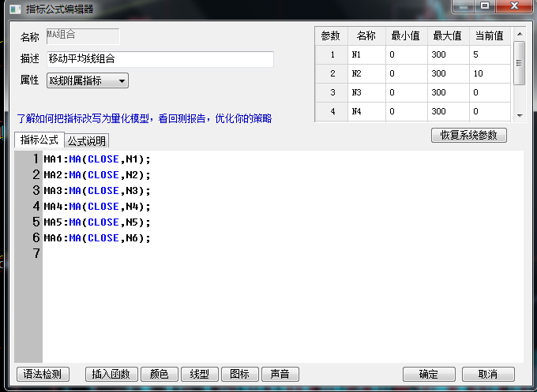Image resolution: width=537 pixels, height=392 pixels.
Task: Click N2 maximum value cell 300
Action: tap(449, 73)
